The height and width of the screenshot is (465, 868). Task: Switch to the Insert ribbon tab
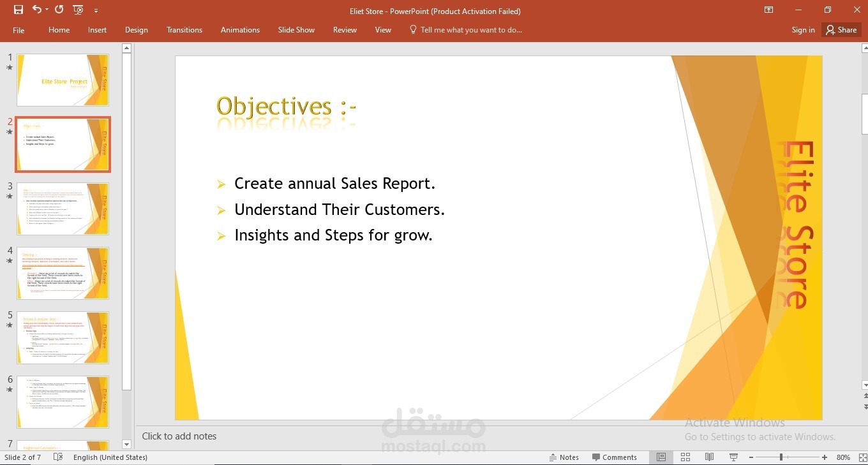pos(97,30)
